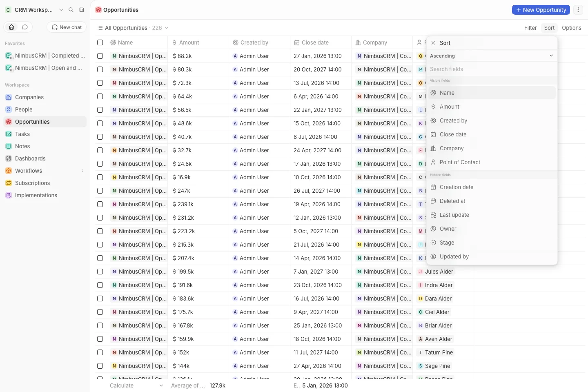Close the Sort panel with X
The width and height of the screenshot is (588, 392).
(x=433, y=43)
